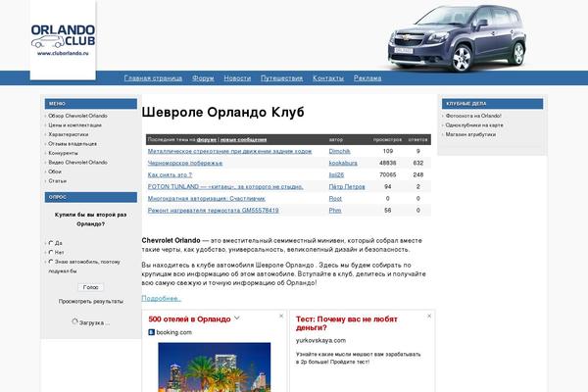Open 'Одноклубники на карте' link
Viewport: 588px width, 392px height.
pos(474,125)
